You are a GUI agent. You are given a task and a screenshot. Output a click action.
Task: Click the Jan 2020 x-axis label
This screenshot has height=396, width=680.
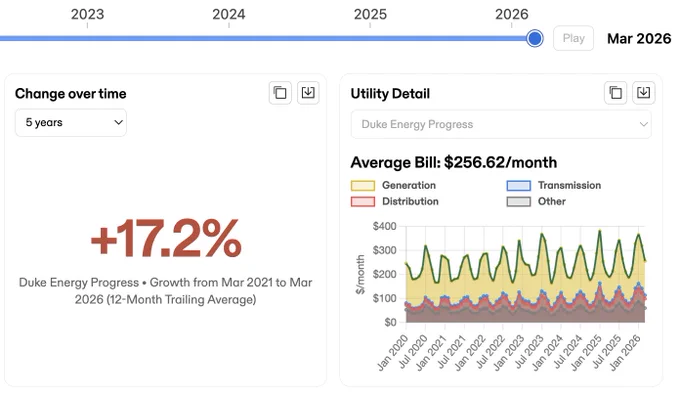392,353
